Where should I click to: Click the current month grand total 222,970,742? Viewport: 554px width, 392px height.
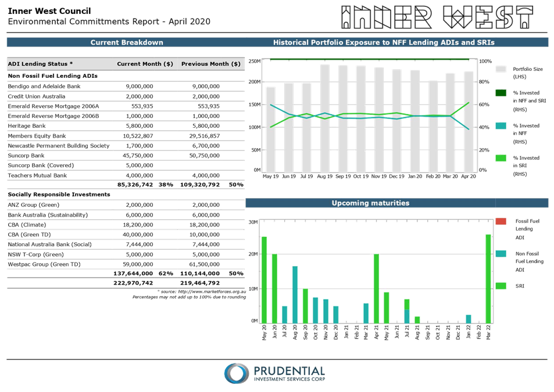pyautogui.click(x=133, y=283)
